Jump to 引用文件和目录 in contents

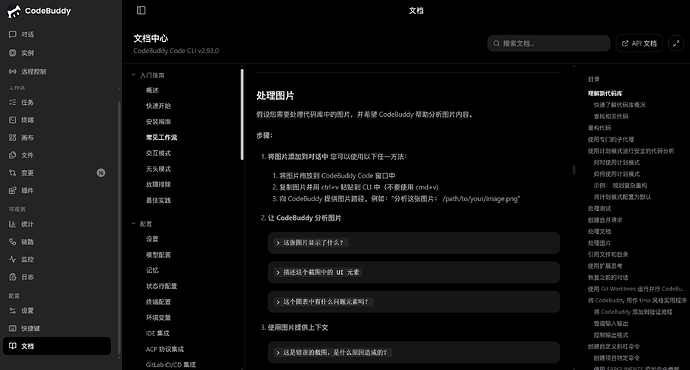coord(608,254)
